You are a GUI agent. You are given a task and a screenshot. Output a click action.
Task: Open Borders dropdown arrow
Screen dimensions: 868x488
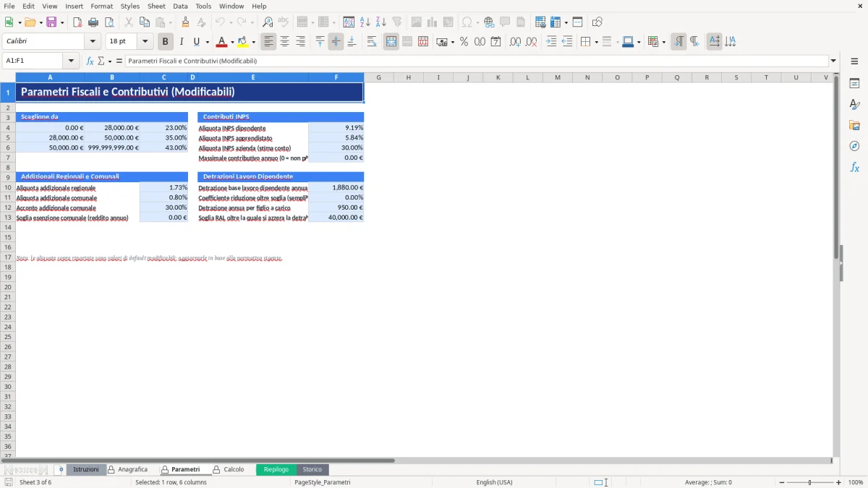tap(595, 42)
